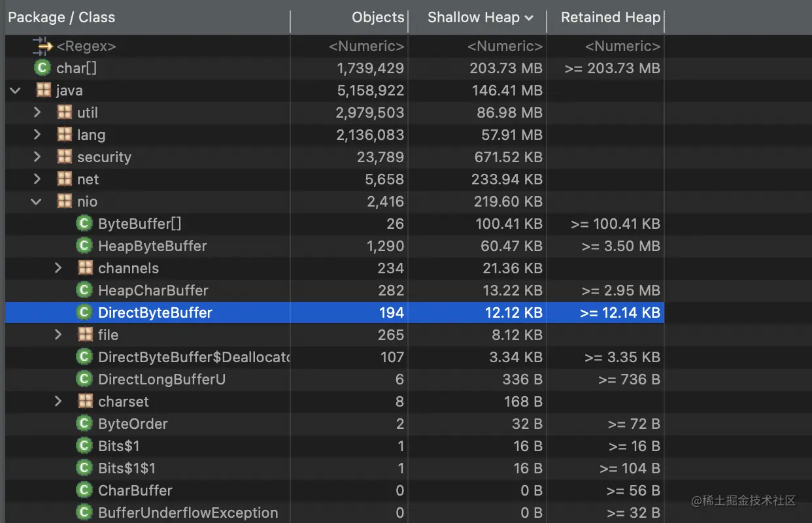Click the Numeric filter under Shallow Heap

505,46
